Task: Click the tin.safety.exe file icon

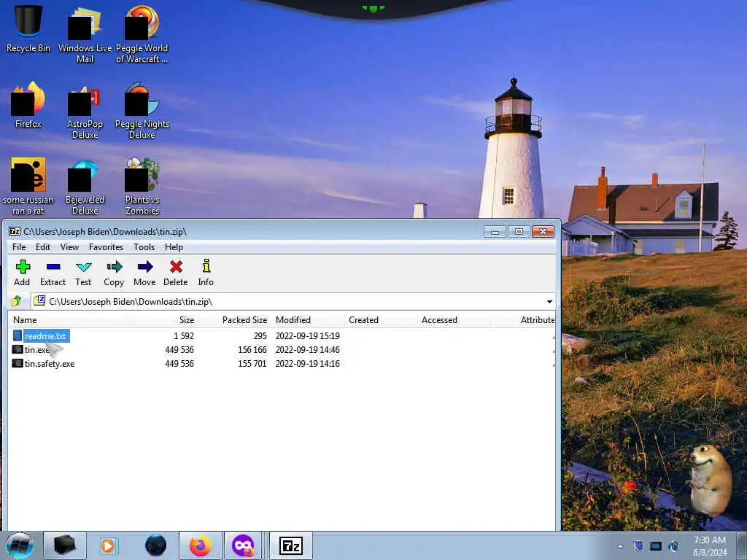Action: (x=18, y=363)
